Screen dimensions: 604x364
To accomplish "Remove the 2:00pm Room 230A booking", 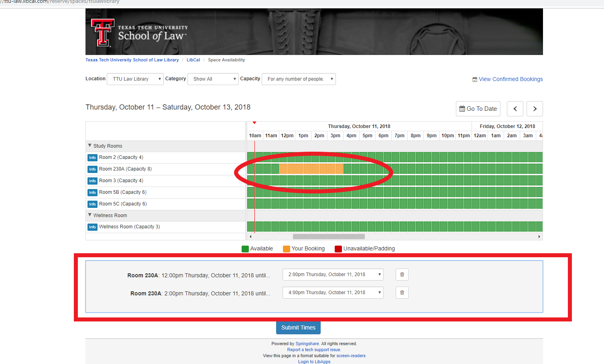I will coord(402,293).
